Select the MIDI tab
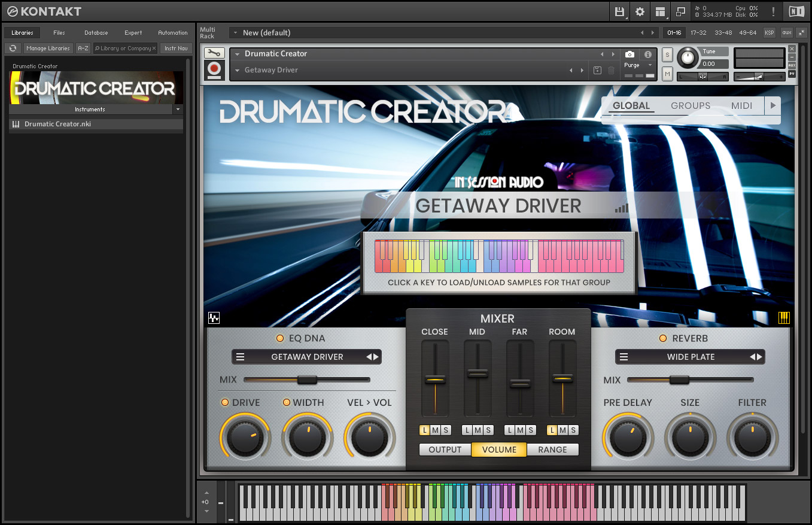812x525 pixels. pos(742,106)
